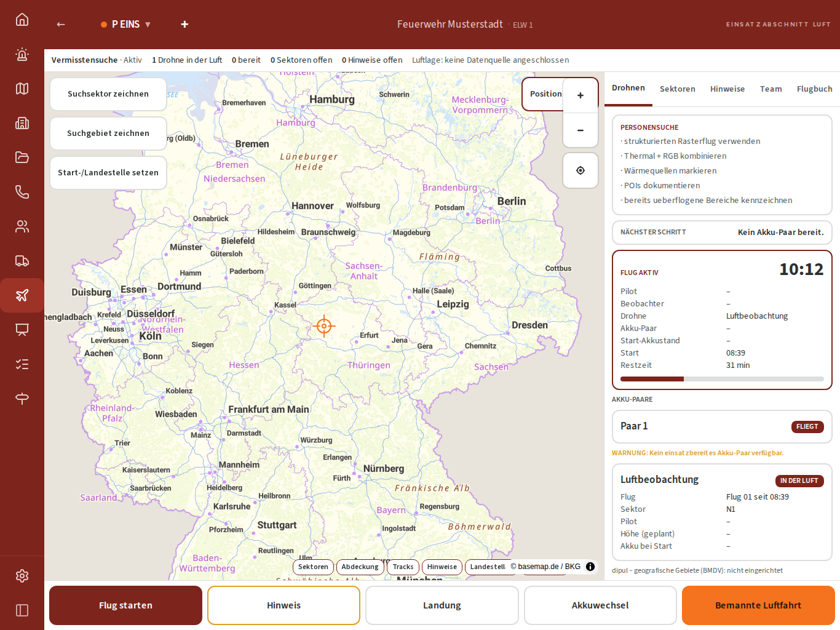Click the Position button on map
This screenshot has width=840, height=630.
[x=544, y=94]
